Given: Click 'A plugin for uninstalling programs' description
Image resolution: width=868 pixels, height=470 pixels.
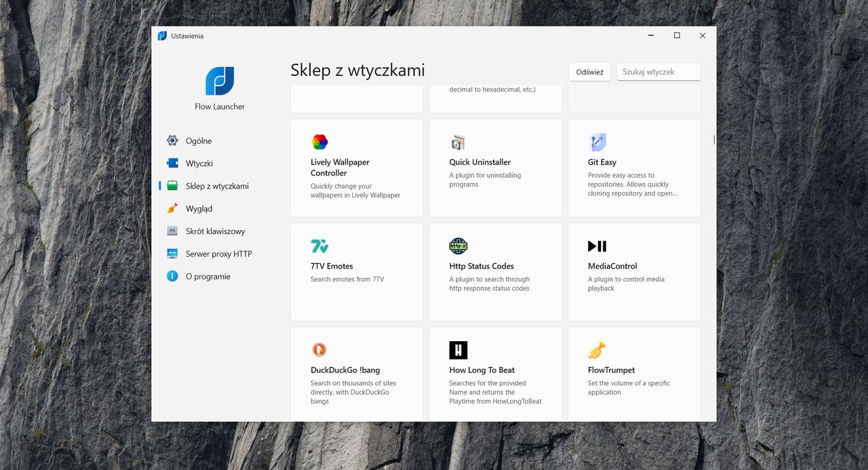Looking at the screenshot, I should coord(485,180).
